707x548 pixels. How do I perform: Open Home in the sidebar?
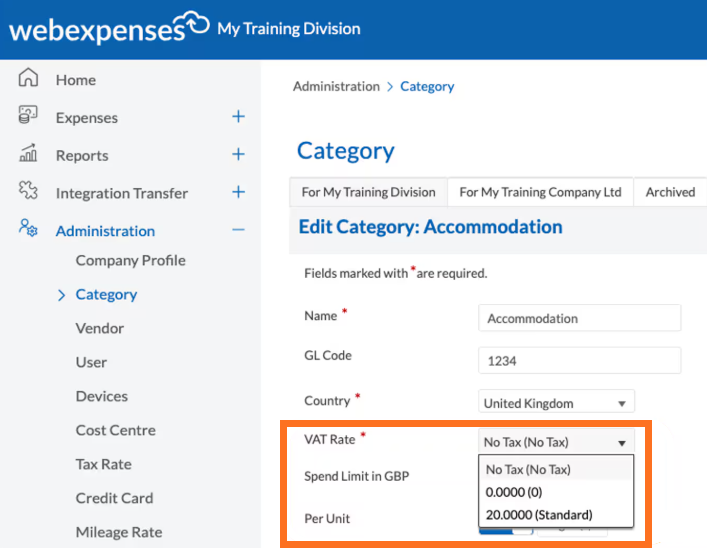coord(76,80)
